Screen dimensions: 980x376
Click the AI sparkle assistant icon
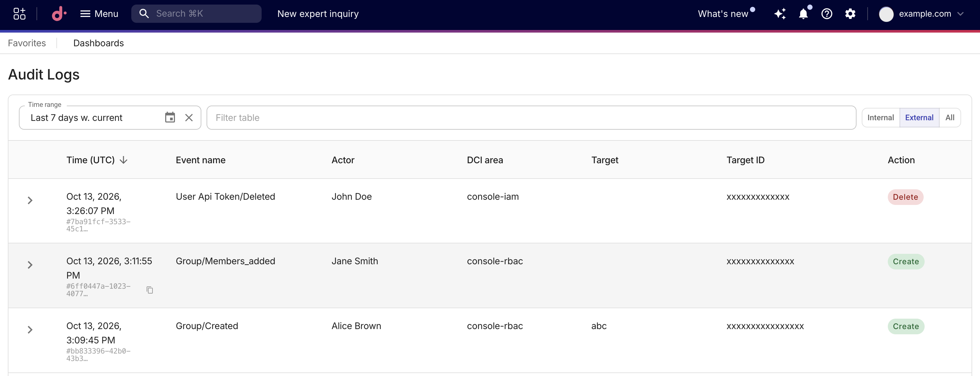click(x=780, y=14)
